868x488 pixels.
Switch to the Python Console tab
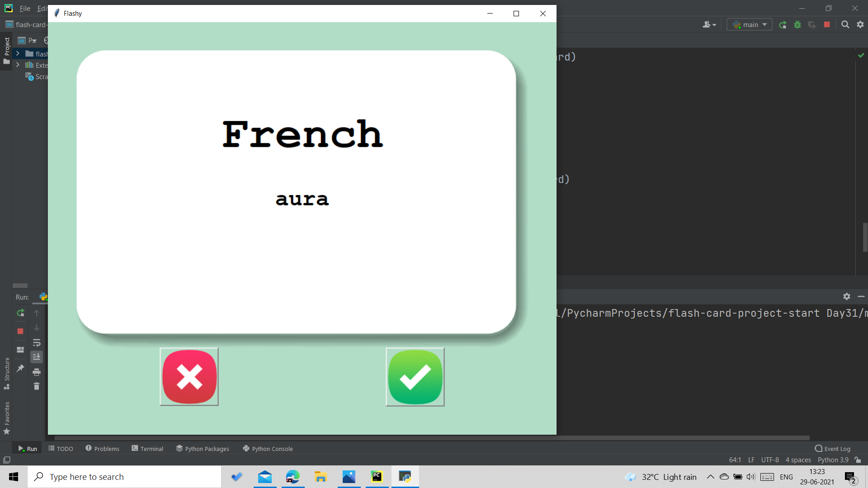point(268,448)
